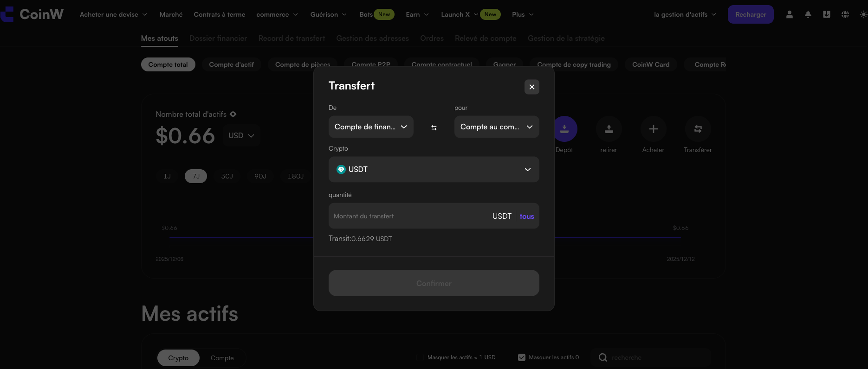Switch to Gestion des adresses tab
This screenshot has height=369, width=868.
point(373,38)
